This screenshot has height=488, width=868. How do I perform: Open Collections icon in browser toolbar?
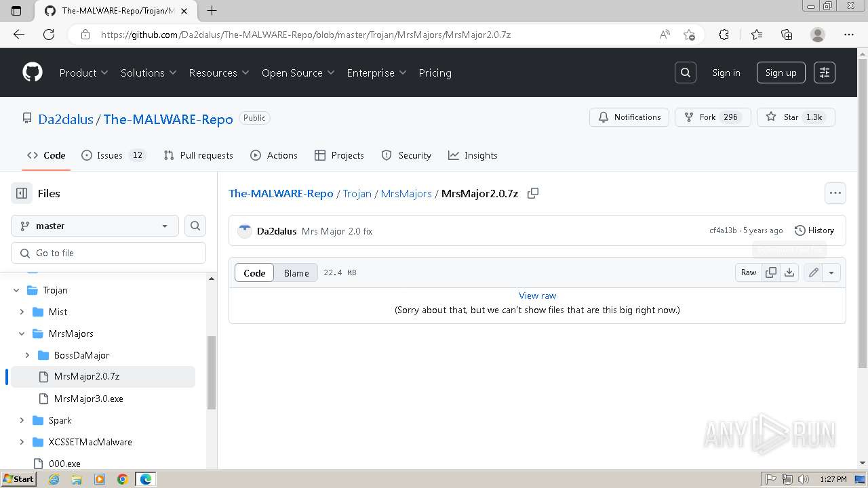click(x=787, y=35)
